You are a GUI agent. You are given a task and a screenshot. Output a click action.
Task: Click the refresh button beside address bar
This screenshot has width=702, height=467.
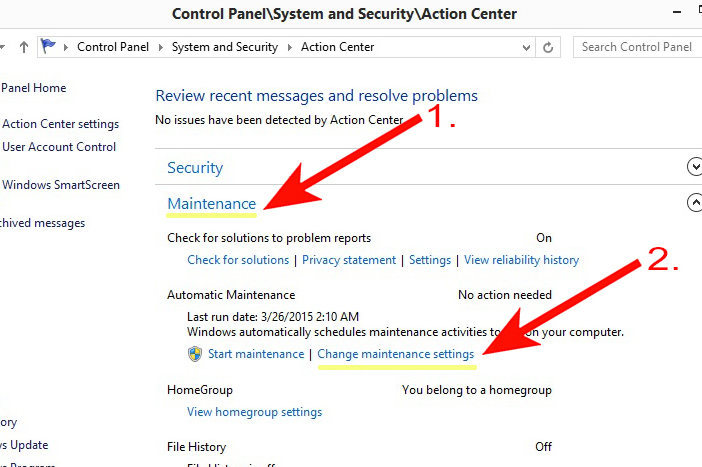(548, 47)
